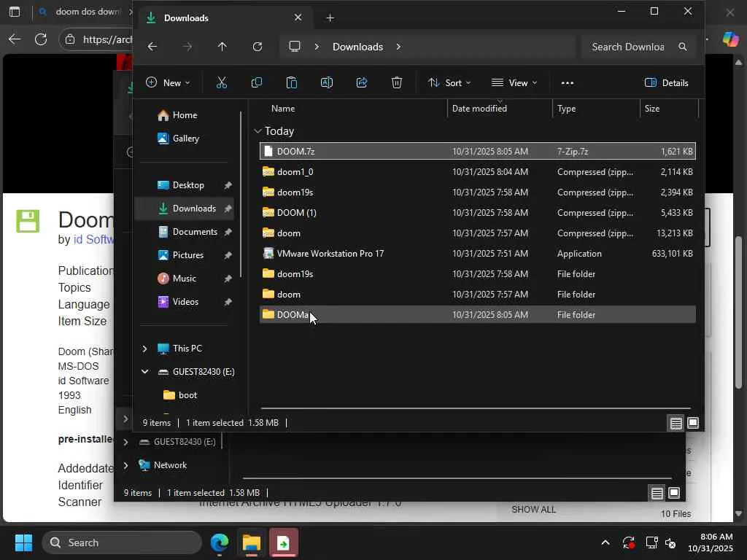Click chevron after Downloads in address bar
The width and height of the screenshot is (747, 560).
398,47
